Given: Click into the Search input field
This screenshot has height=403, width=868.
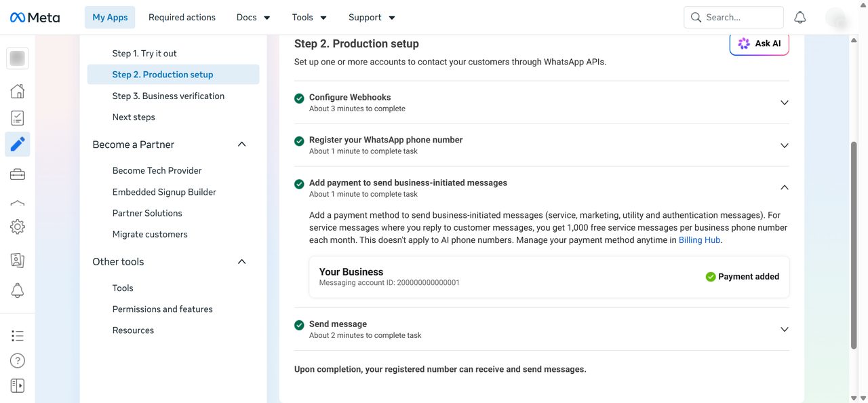Looking at the screenshot, I should point(734,18).
